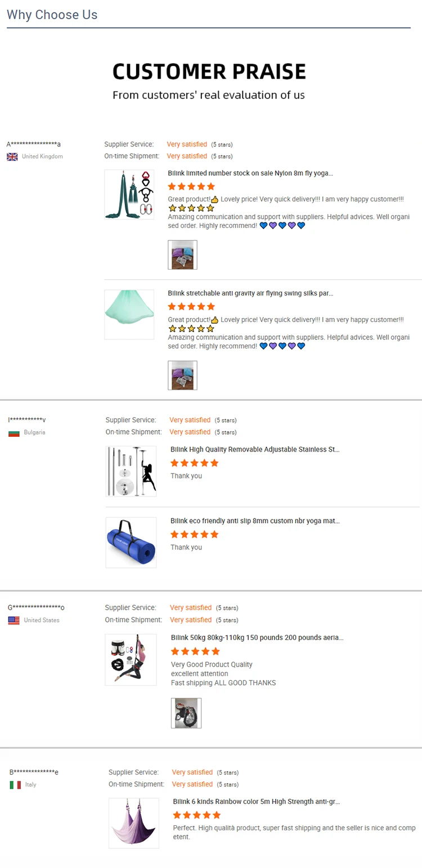Click the Why Choose Us heading

tap(52, 15)
